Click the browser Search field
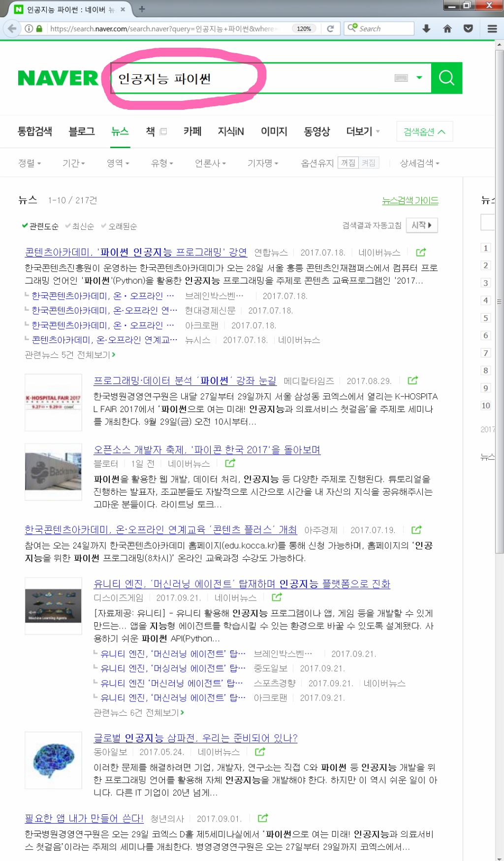Image resolution: width=504 pixels, height=861 pixels. pyautogui.click(x=379, y=29)
